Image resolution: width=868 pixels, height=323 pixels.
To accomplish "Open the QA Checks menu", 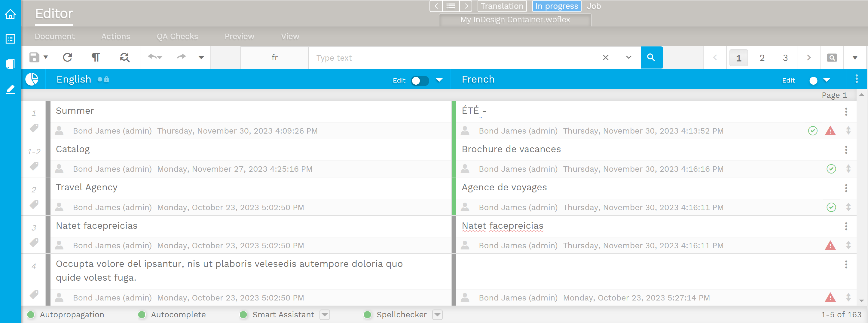I will tap(177, 36).
